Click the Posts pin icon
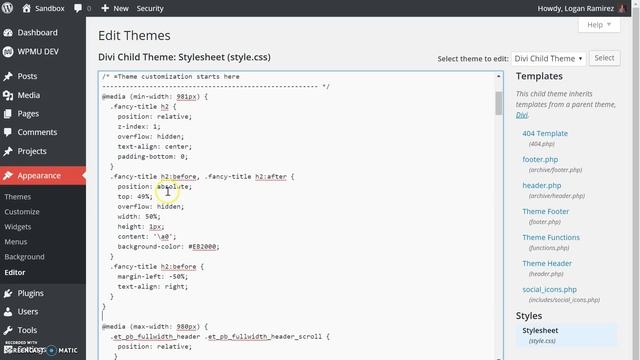 (8, 76)
